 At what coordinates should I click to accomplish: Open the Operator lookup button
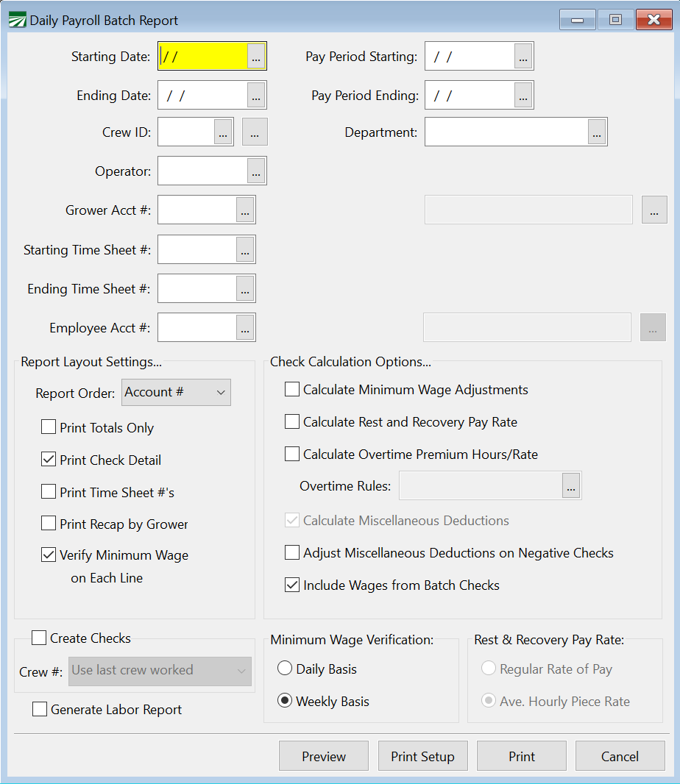click(255, 171)
